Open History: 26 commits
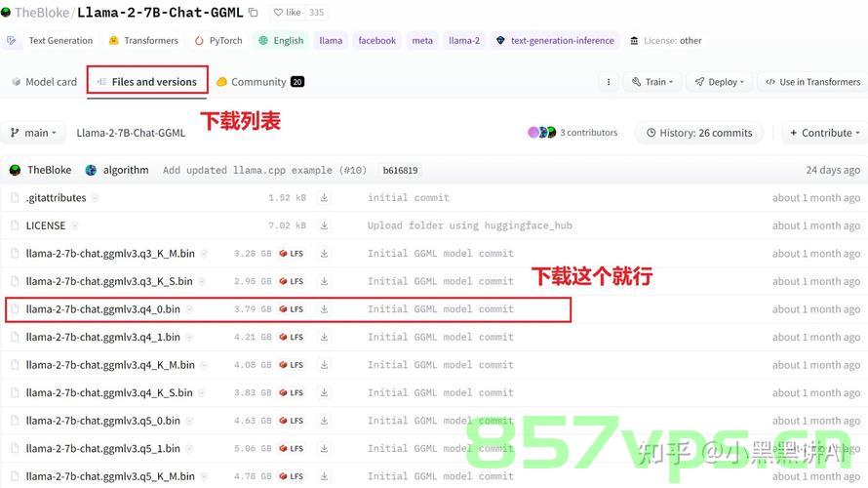 [699, 133]
